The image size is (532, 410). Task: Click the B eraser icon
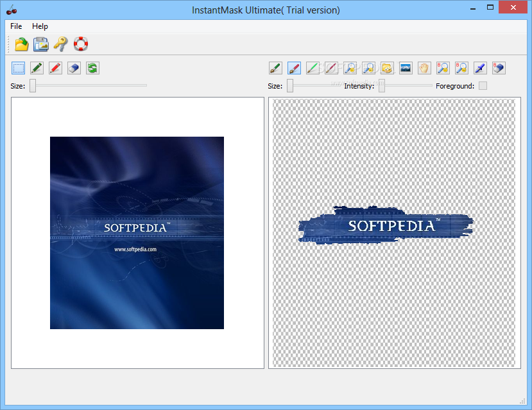point(499,68)
